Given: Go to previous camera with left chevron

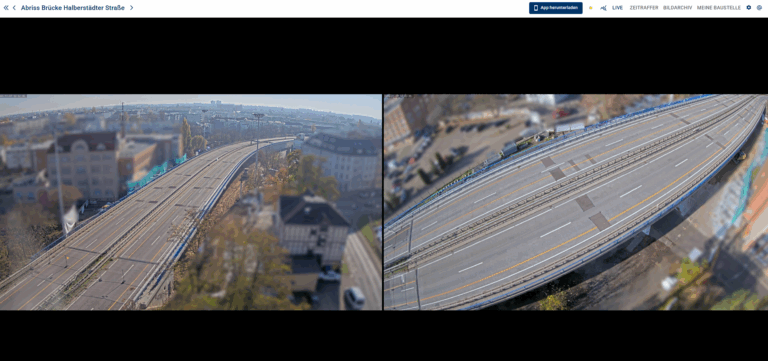Looking at the screenshot, I should tap(14, 8).
